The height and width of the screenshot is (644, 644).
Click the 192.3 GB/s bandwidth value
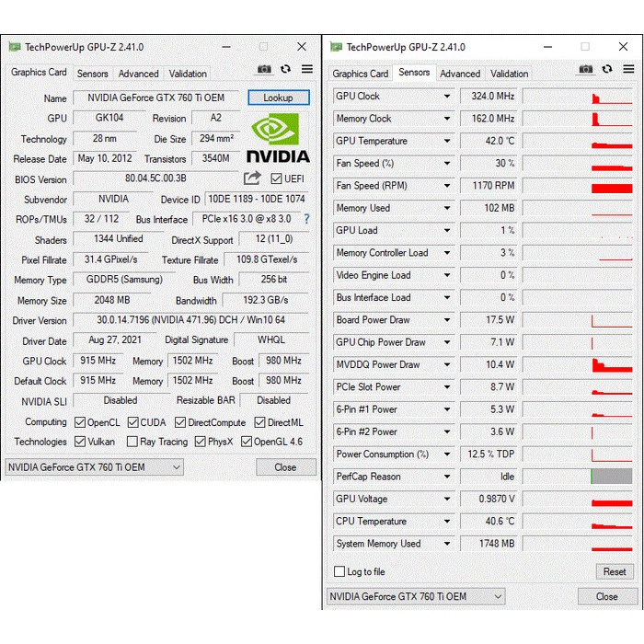point(266,300)
